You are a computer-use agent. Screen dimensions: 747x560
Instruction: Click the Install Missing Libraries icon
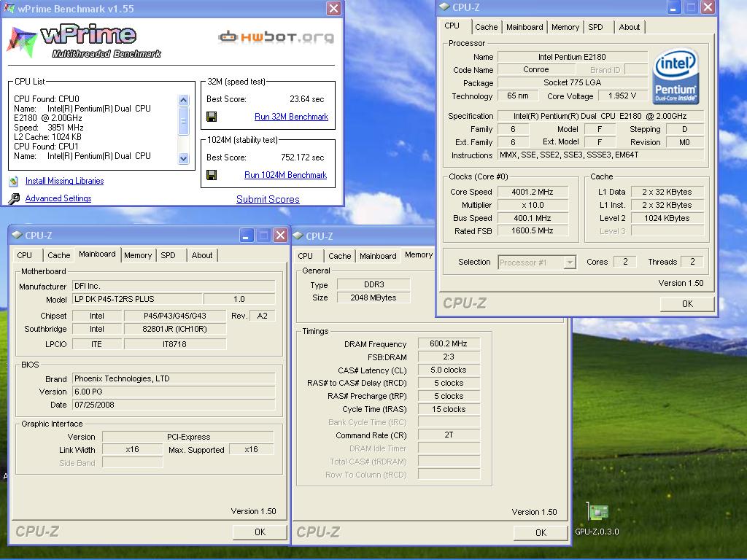click(14, 181)
